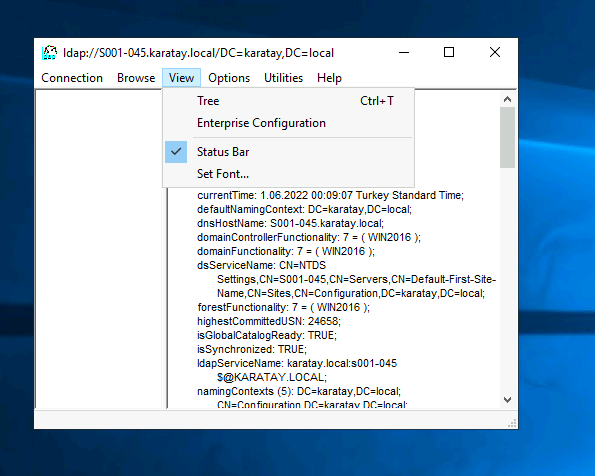Click the scrollbar down arrow

click(507, 400)
